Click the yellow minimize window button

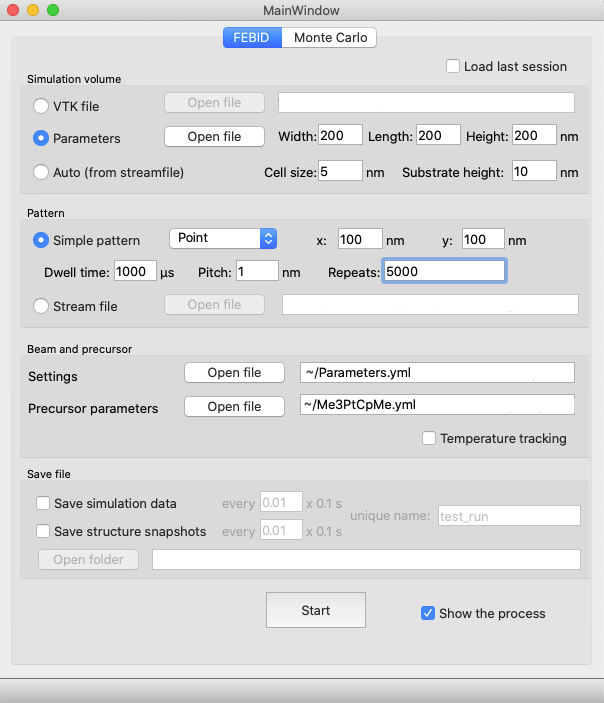pyautogui.click(x=33, y=10)
